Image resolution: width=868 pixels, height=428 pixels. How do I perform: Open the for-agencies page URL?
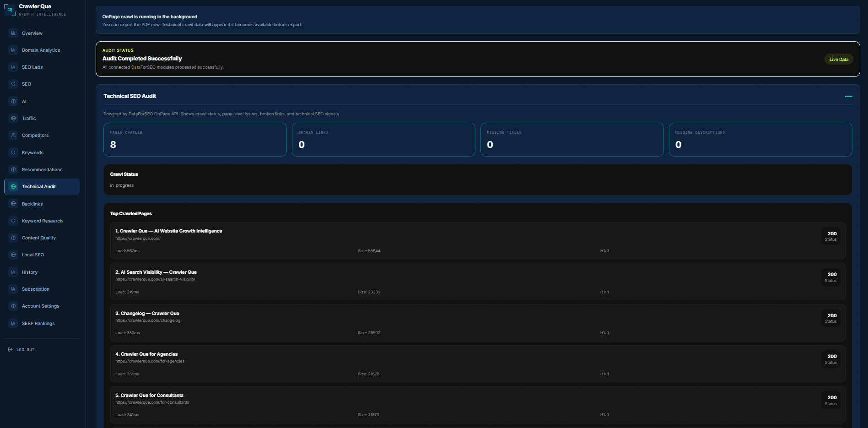[x=150, y=361]
